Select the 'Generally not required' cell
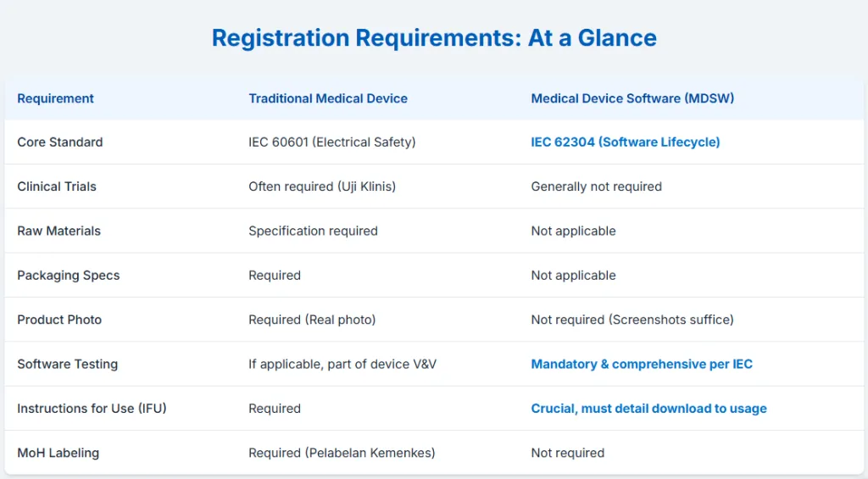The image size is (868, 479). click(x=596, y=187)
